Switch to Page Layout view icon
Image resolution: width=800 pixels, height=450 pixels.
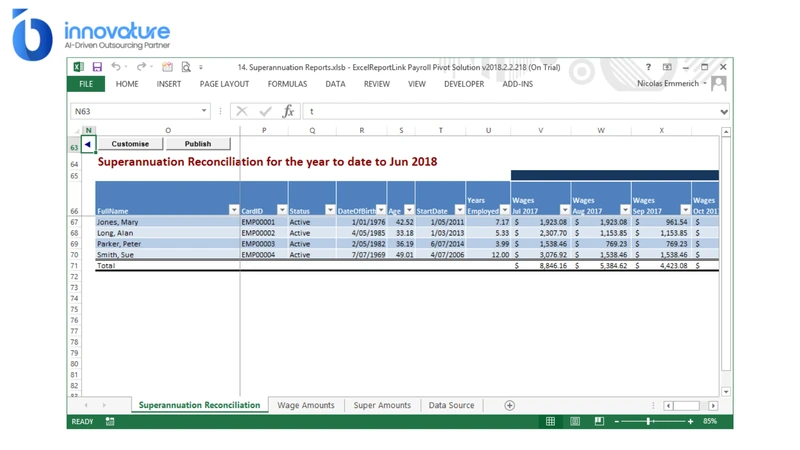[x=574, y=421]
